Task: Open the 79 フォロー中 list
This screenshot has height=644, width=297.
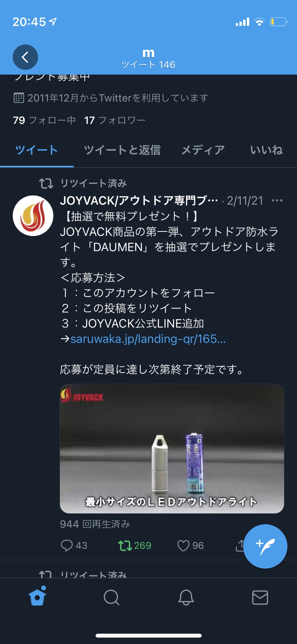Action: click(x=44, y=120)
